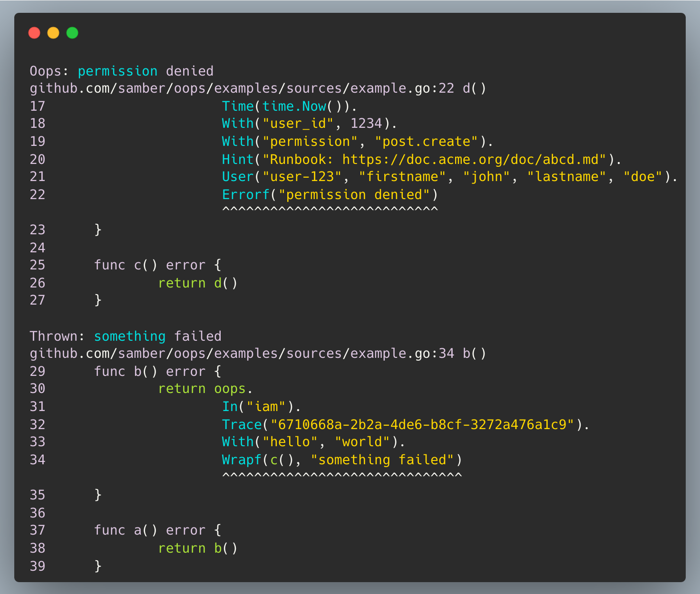Click the caret underline beneath the Errorf line

(330, 209)
